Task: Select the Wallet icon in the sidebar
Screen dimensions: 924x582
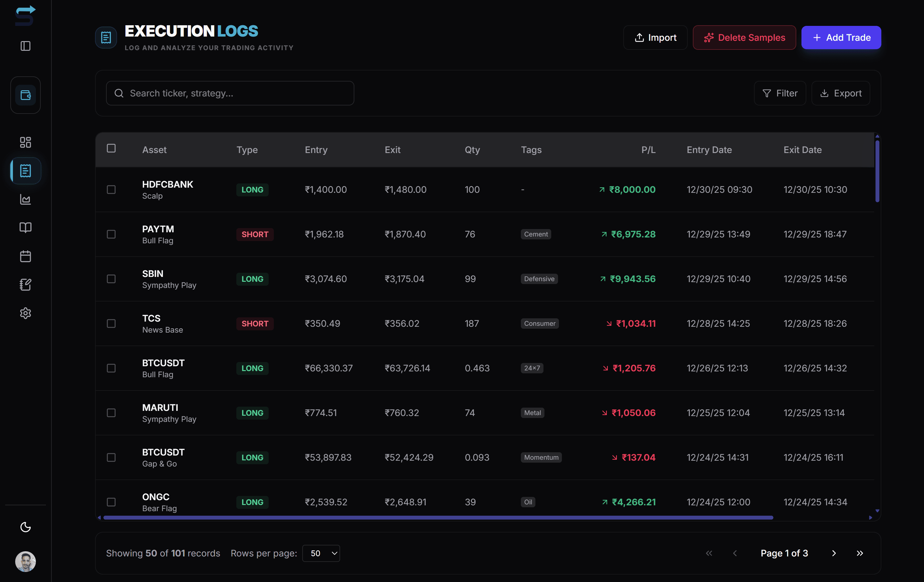Action: tap(25, 95)
